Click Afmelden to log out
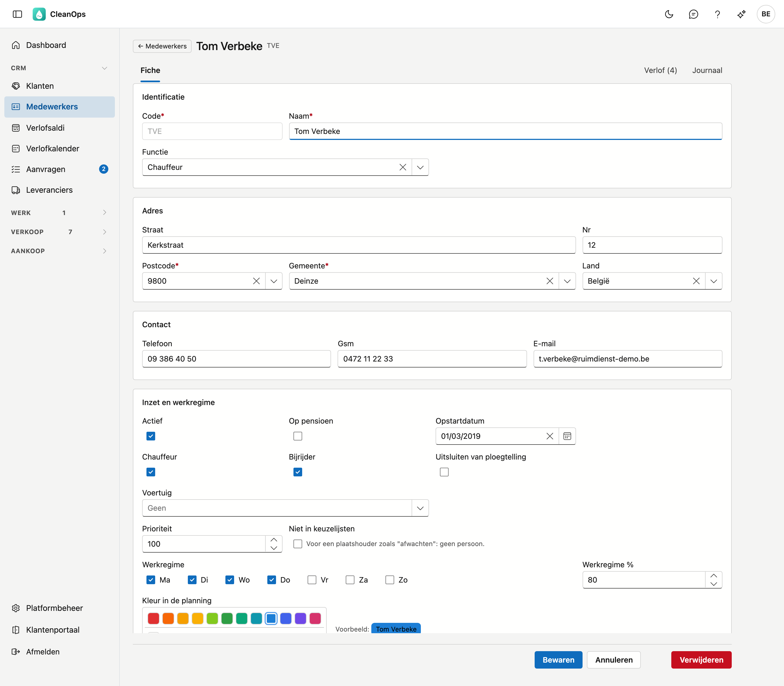This screenshot has width=784, height=686. coord(59,651)
